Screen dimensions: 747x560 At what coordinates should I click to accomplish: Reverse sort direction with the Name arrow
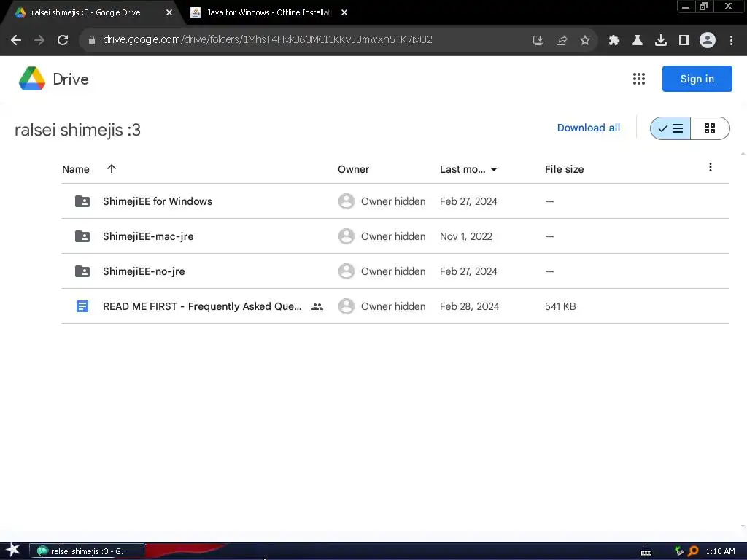(112, 168)
